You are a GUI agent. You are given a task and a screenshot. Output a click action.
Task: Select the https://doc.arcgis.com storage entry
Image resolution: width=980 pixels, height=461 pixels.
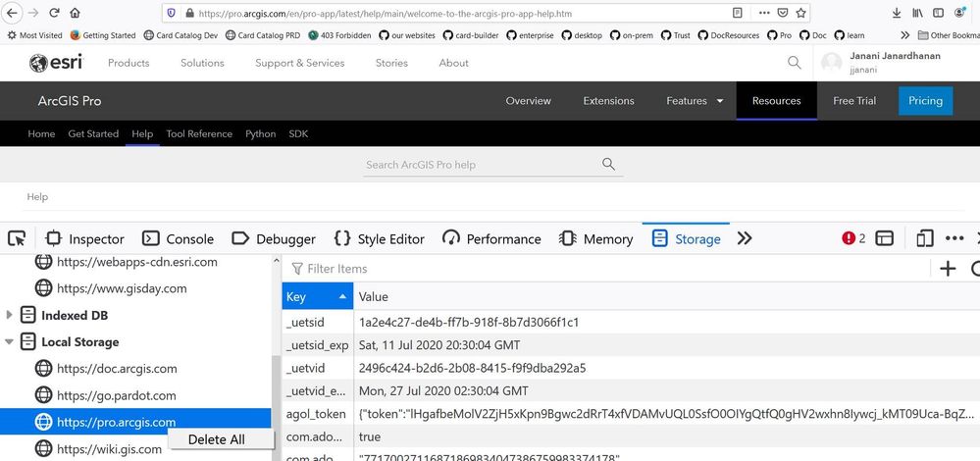pos(117,369)
